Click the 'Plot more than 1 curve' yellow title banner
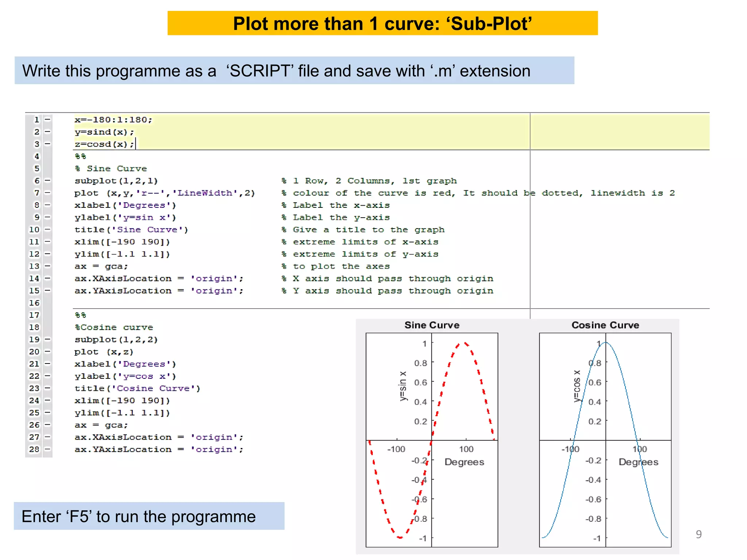This screenshot has width=747, height=560. pos(382,23)
